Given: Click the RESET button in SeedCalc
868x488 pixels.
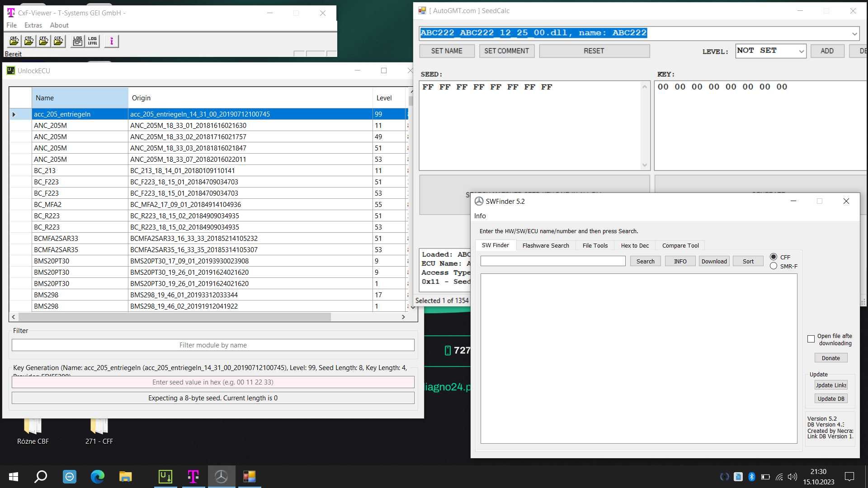Looking at the screenshot, I should point(594,51).
